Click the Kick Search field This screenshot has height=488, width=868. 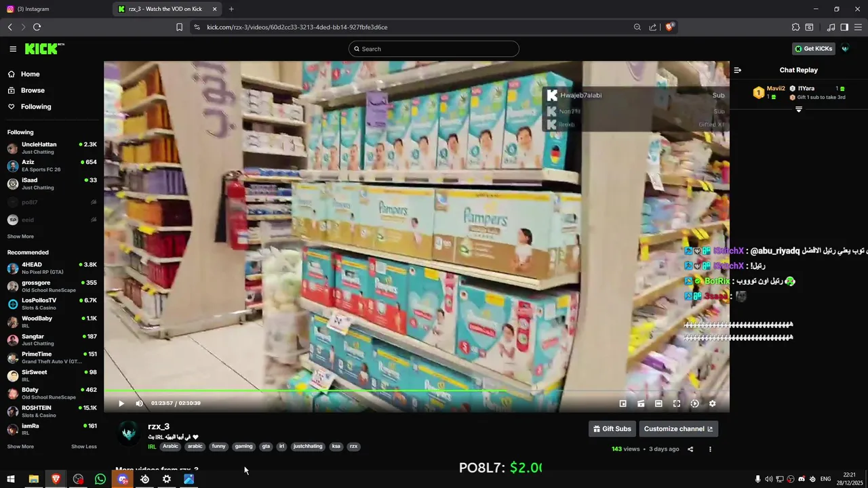(x=434, y=49)
